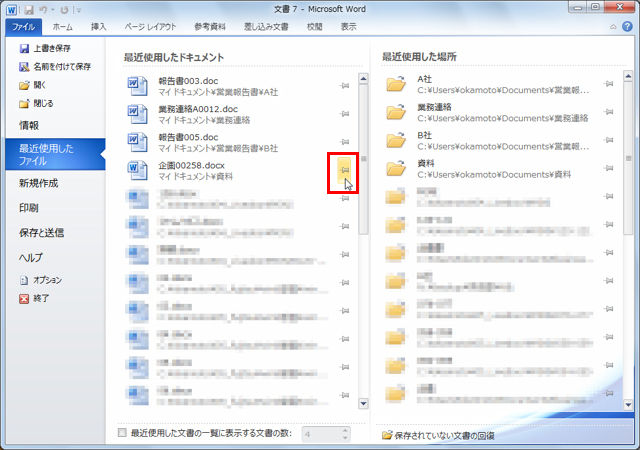640x450 pixels.
Task: Select 情報 in the backstage menu
Action: [x=29, y=125]
